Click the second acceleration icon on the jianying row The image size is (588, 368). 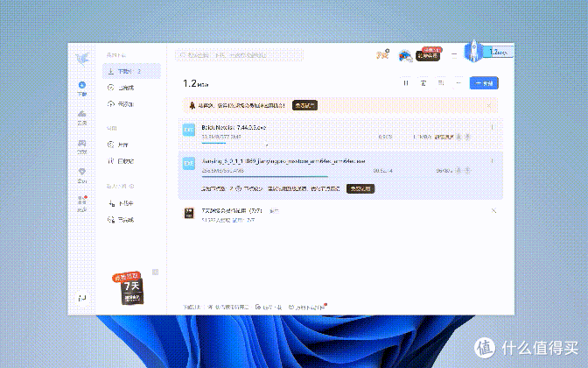(467, 171)
